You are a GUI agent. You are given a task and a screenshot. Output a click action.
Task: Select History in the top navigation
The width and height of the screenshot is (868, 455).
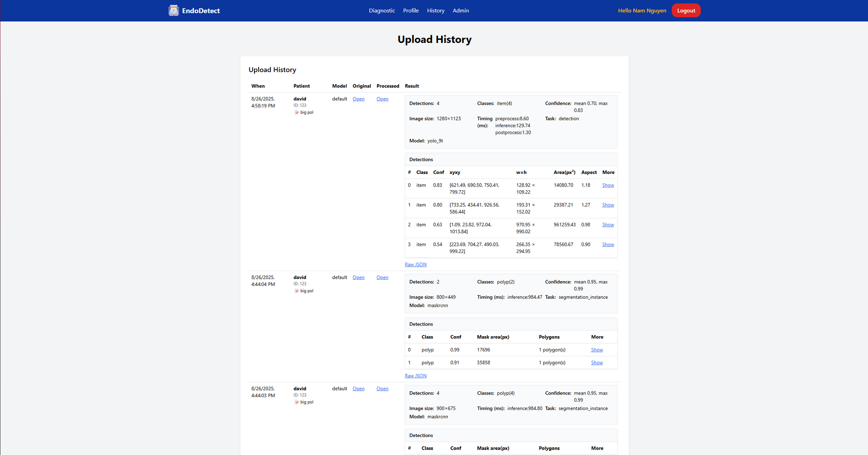(x=435, y=10)
